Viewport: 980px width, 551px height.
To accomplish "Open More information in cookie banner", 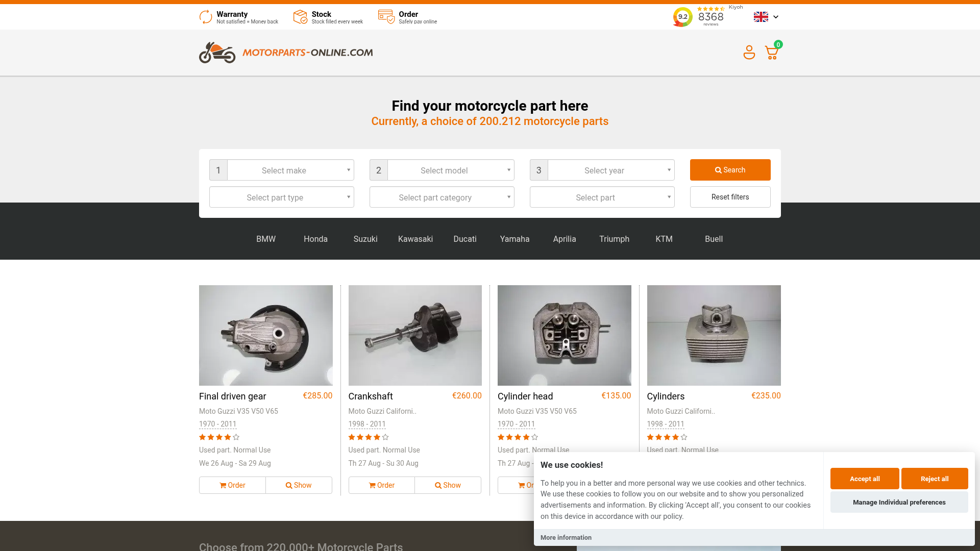I will pyautogui.click(x=566, y=537).
